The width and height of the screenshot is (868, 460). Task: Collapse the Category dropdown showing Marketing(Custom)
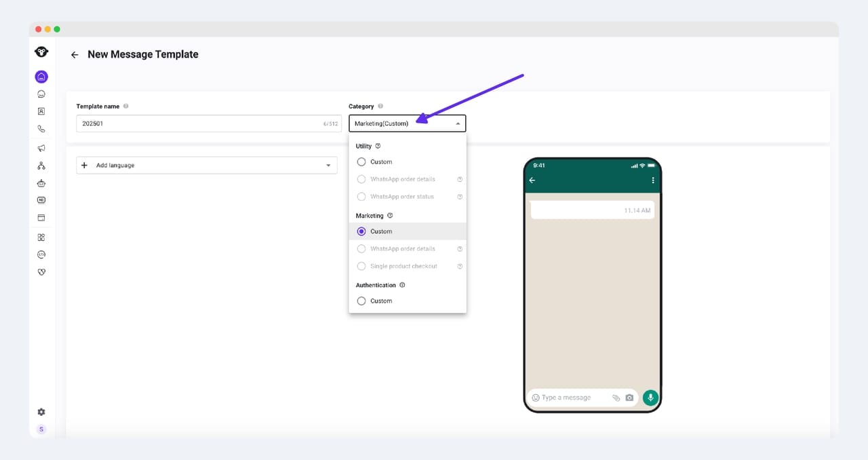pyautogui.click(x=408, y=123)
